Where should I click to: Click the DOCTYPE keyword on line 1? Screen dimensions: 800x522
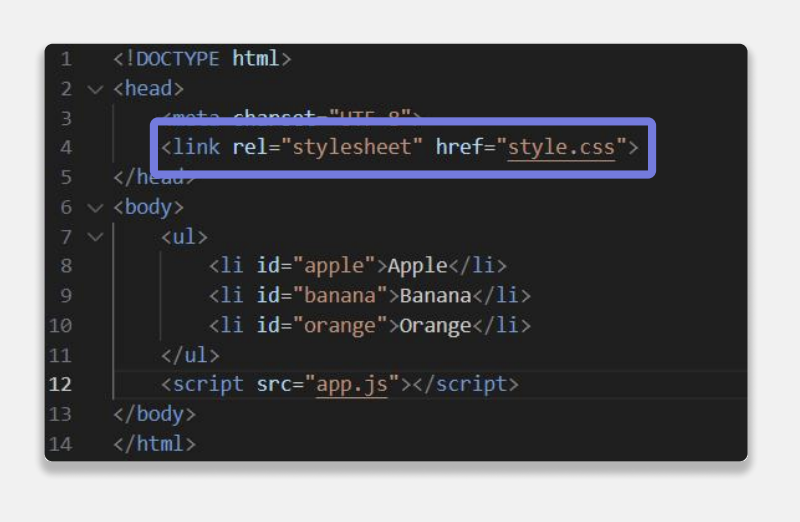(x=178, y=59)
